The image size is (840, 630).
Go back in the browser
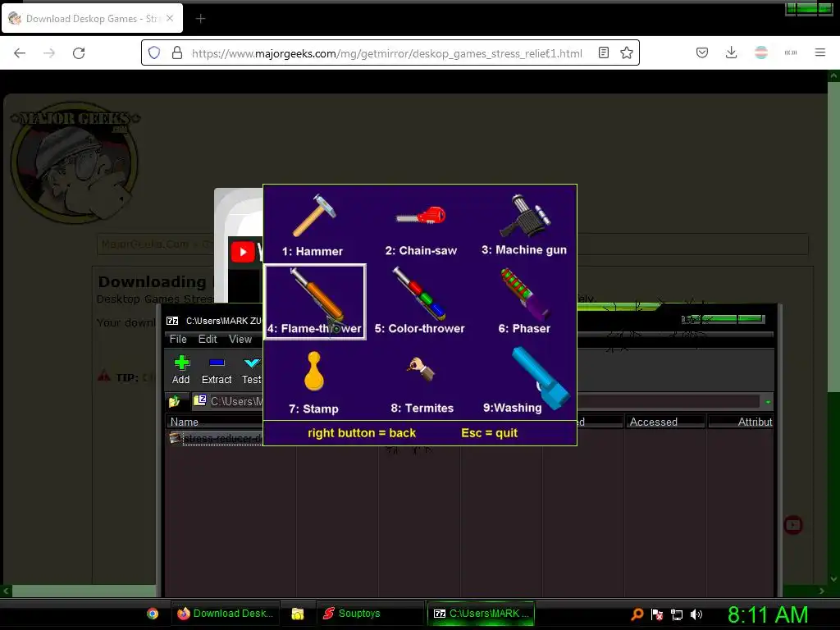(x=20, y=53)
